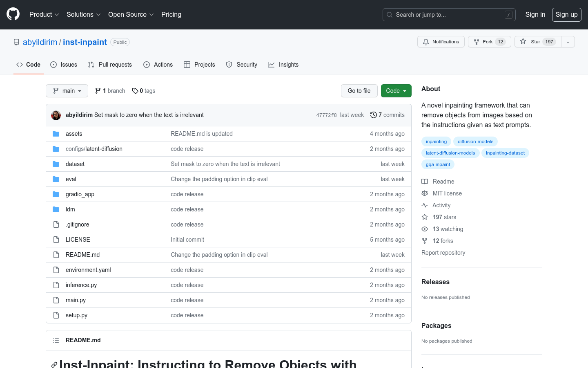This screenshot has height=368, width=588.
Task: Select the diffusion-models topic tag
Action: point(475,141)
